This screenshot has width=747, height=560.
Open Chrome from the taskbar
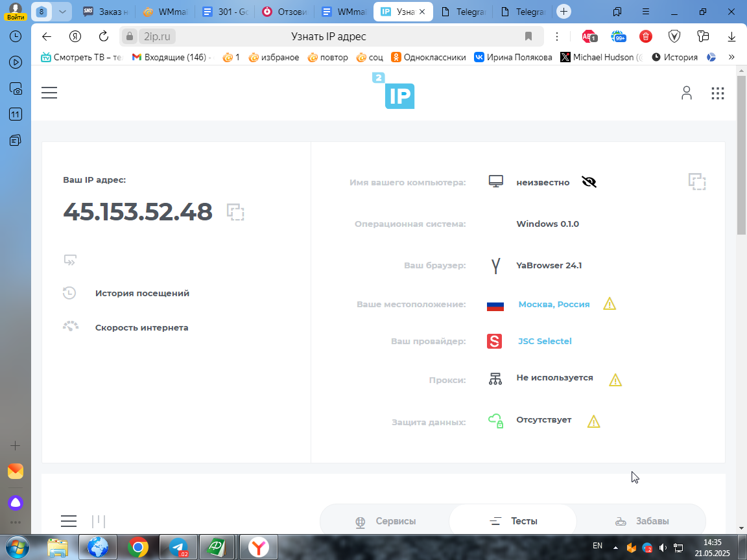pyautogui.click(x=138, y=548)
